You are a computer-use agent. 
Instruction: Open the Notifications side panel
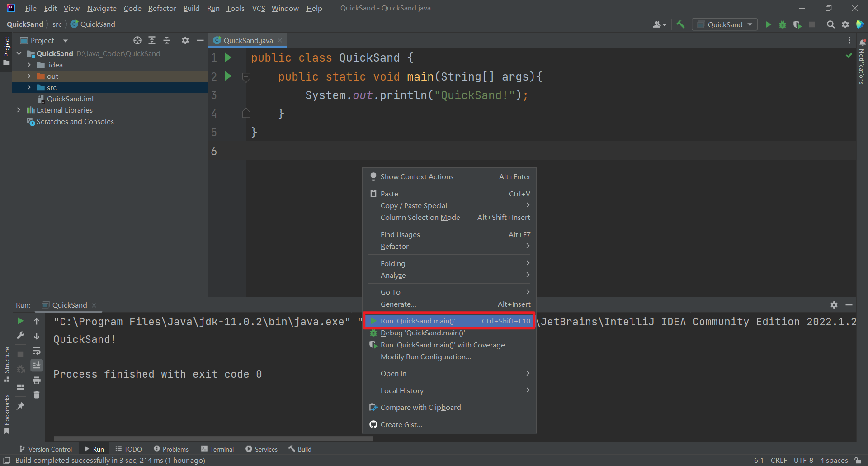pyautogui.click(x=862, y=61)
